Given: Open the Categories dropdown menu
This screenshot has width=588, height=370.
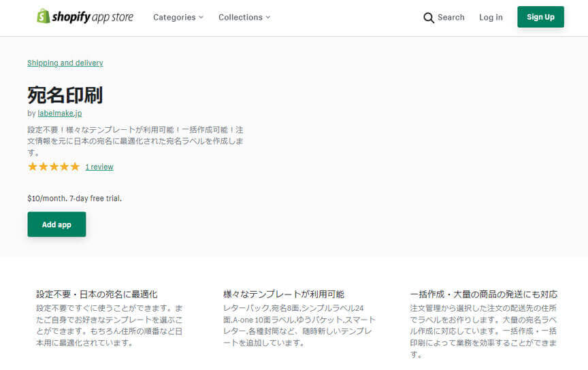Looking at the screenshot, I should (x=178, y=17).
